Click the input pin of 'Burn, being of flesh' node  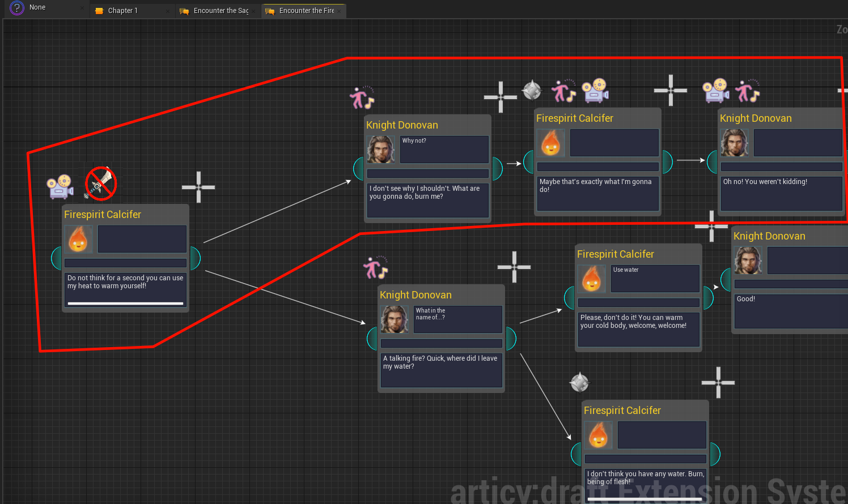[x=576, y=454]
